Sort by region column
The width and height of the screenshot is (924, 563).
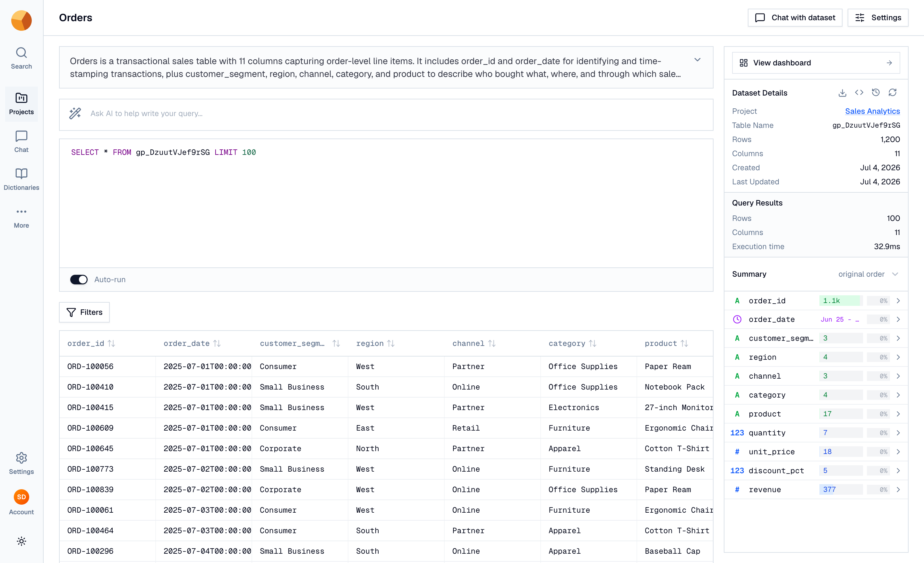pyautogui.click(x=391, y=343)
